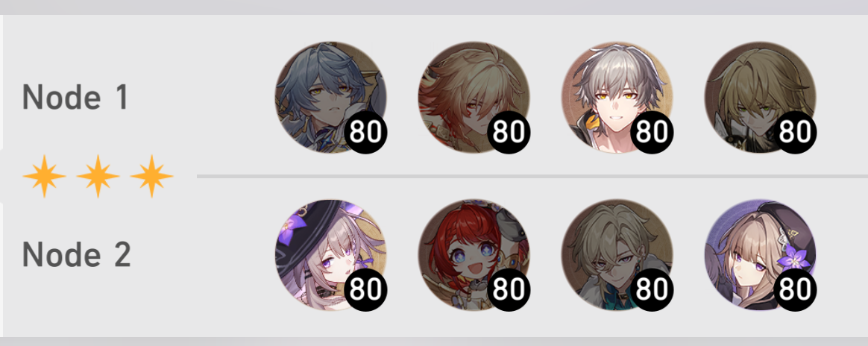Image resolution: width=868 pixels, height=346 pixels.
Task: Click the level 80 badge on blue-haired avatar
Action: [366, 132]
